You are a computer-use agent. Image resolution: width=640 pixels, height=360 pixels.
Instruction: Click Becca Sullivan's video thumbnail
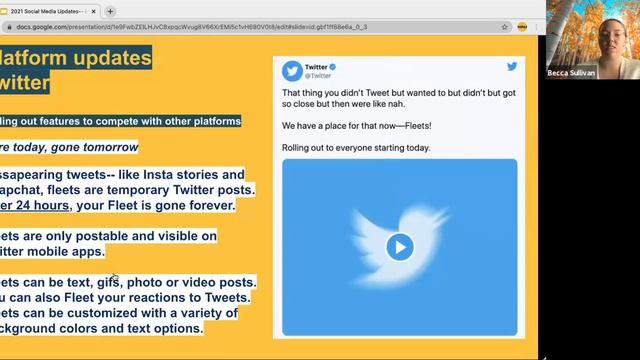point(593,40)
